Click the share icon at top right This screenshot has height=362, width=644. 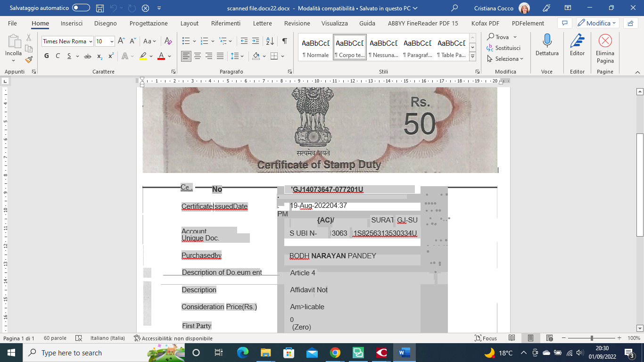(630, 23)
